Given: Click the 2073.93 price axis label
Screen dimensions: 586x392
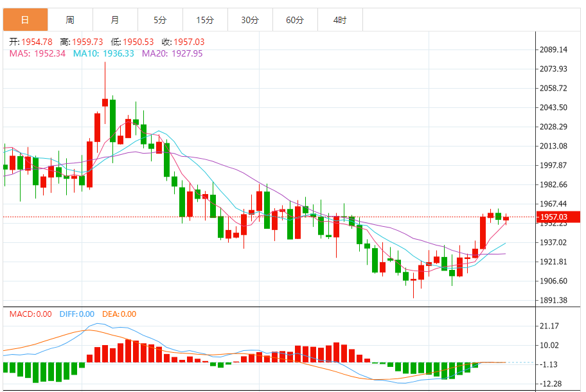Looking at the screenshot, I should (x=553, y=69).
